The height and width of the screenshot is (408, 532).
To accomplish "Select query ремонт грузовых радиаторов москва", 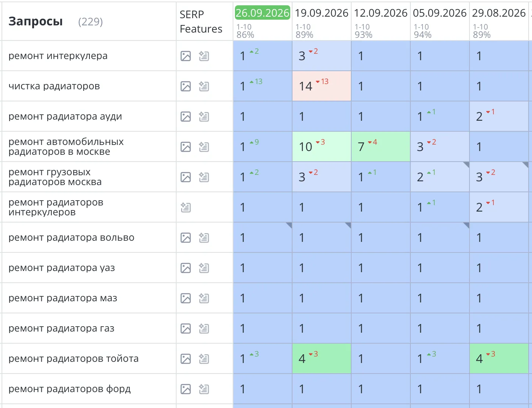I will pos(55,177).
